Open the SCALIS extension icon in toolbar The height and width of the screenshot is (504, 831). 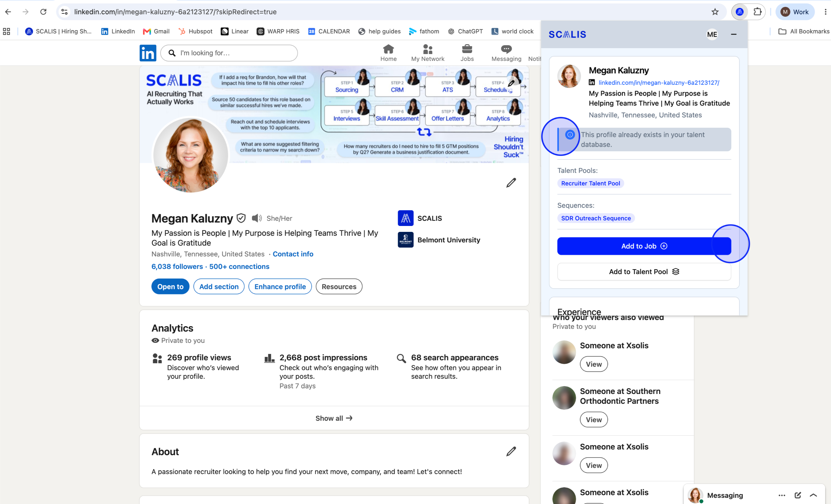740,12
